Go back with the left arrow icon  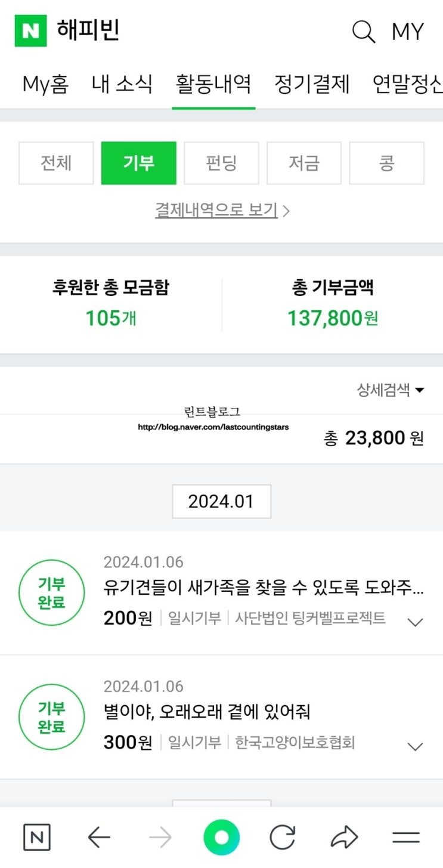point(99,838)
